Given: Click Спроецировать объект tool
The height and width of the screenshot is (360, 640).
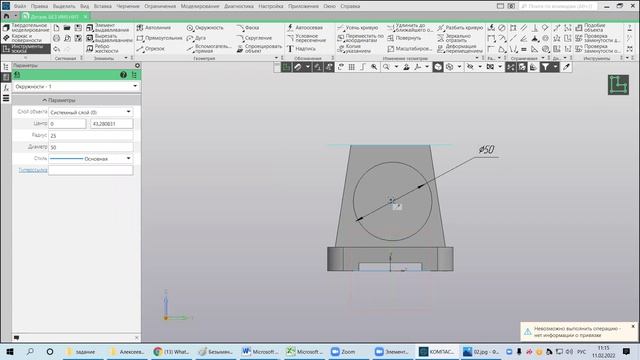Looking at the screenshot, I should point(259,49).
